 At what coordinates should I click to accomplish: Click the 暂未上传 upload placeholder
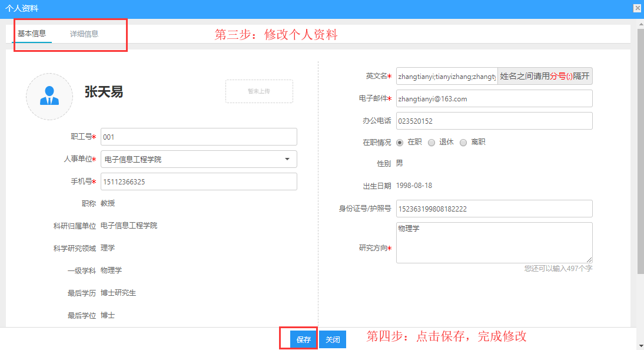(259, 91)
